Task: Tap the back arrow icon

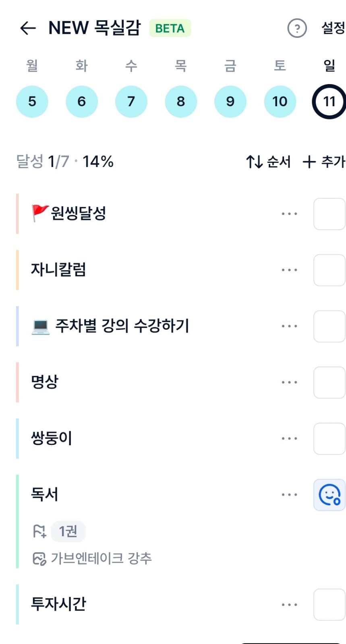Action: coord(28,28)
